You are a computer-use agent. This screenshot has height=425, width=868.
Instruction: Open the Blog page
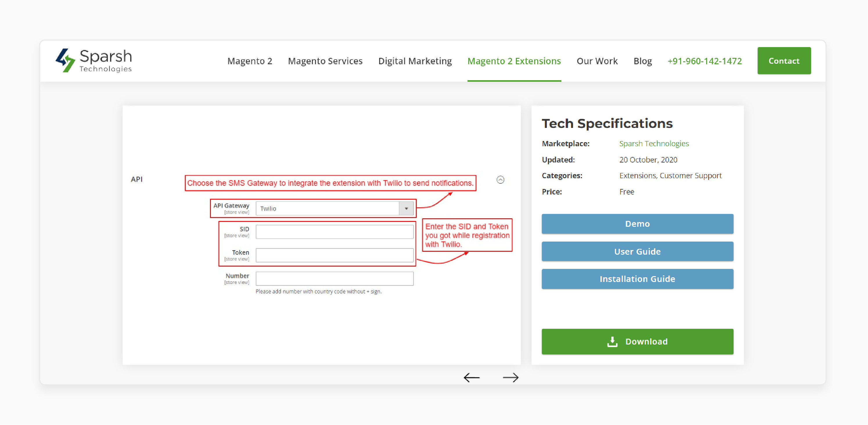point(643,61)
